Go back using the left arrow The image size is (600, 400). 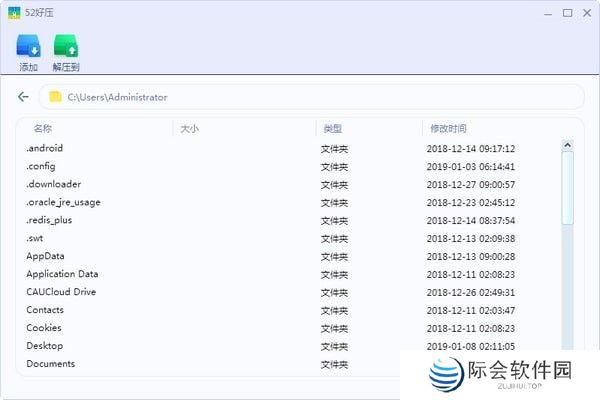[23, 97]
